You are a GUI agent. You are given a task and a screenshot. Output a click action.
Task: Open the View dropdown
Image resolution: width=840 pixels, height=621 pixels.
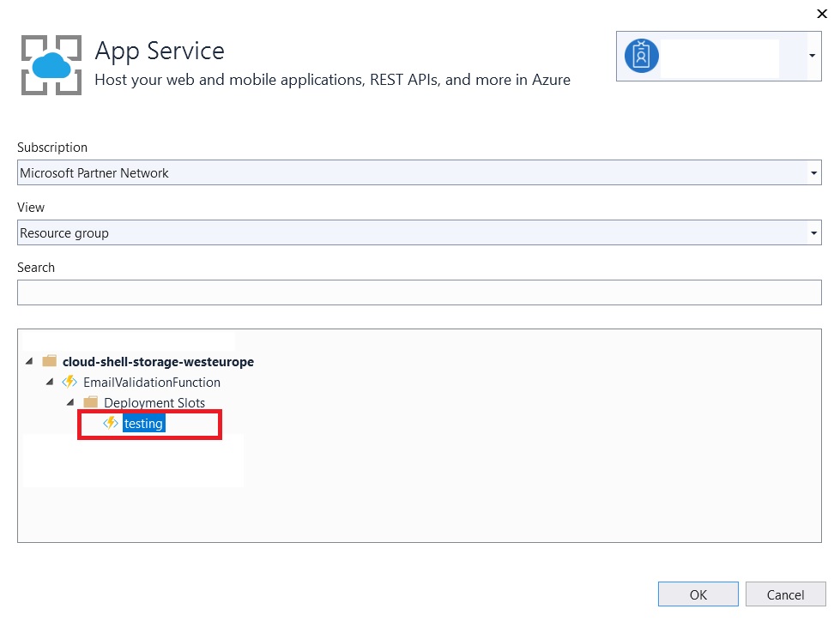[x=813, y=232]
